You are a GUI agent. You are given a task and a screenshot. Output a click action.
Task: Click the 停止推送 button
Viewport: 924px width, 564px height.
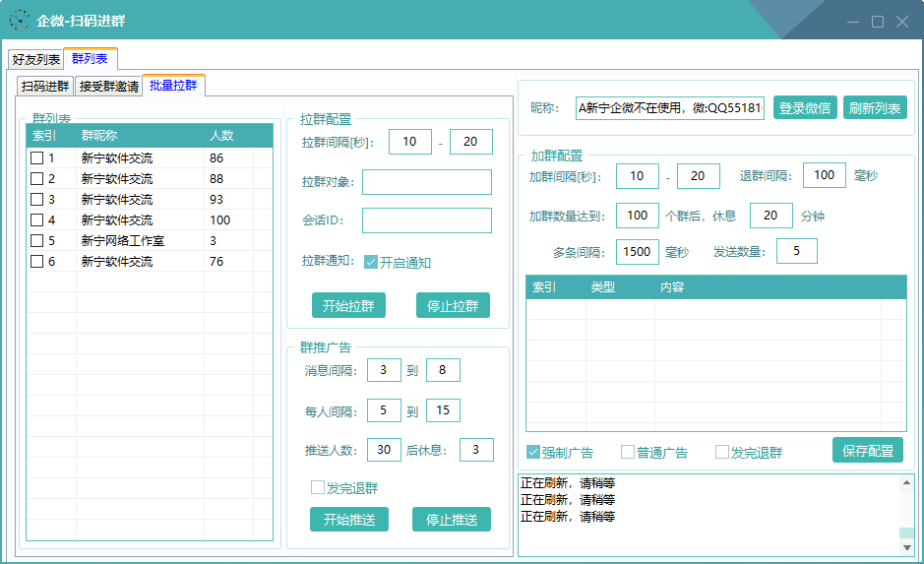click(452, 519)
